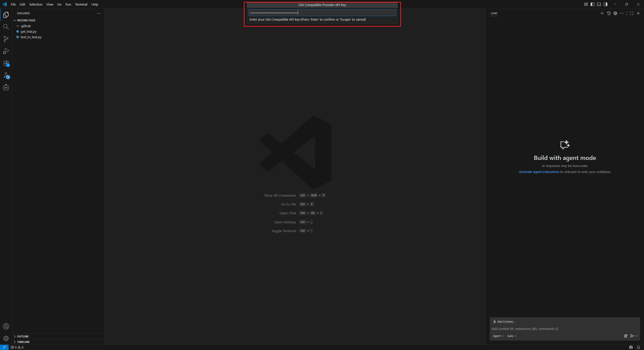Screen dimensions: 644x350
Task: Click the Accounts icon in the activity bar
Action: click(6, 326)
